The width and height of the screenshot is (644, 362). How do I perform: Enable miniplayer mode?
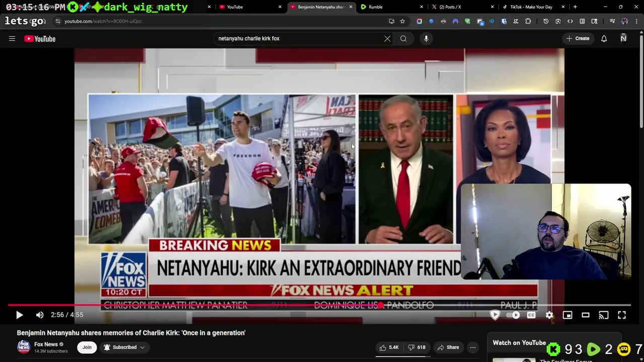click(568, 315)
